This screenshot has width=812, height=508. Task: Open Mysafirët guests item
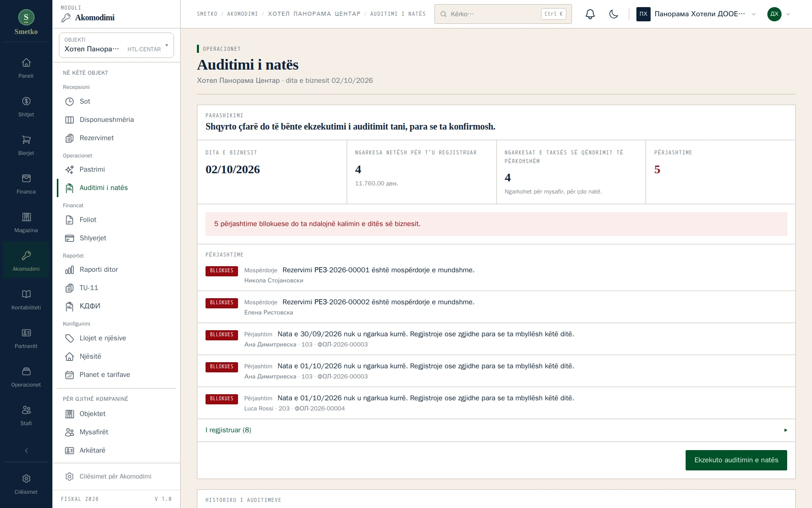click(116, 432)
